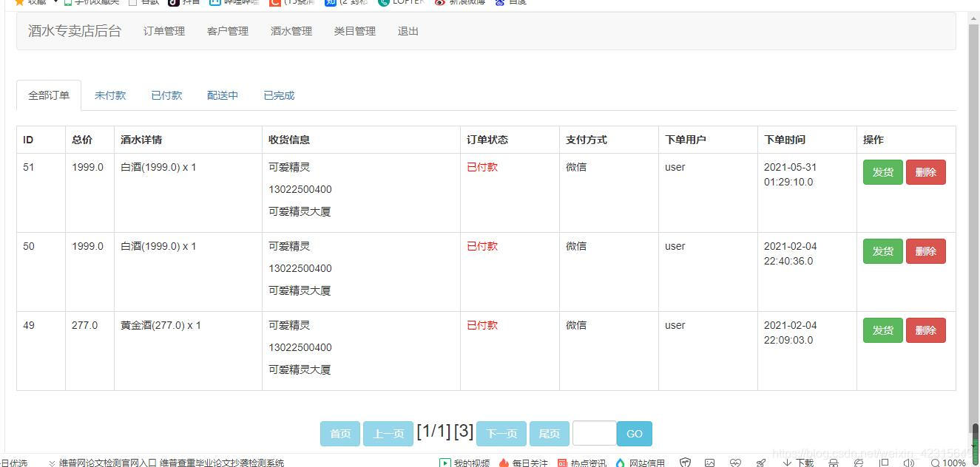Open 网站信用 website credit checker
This screenshot has width=980, height=467.
(641, 462)
